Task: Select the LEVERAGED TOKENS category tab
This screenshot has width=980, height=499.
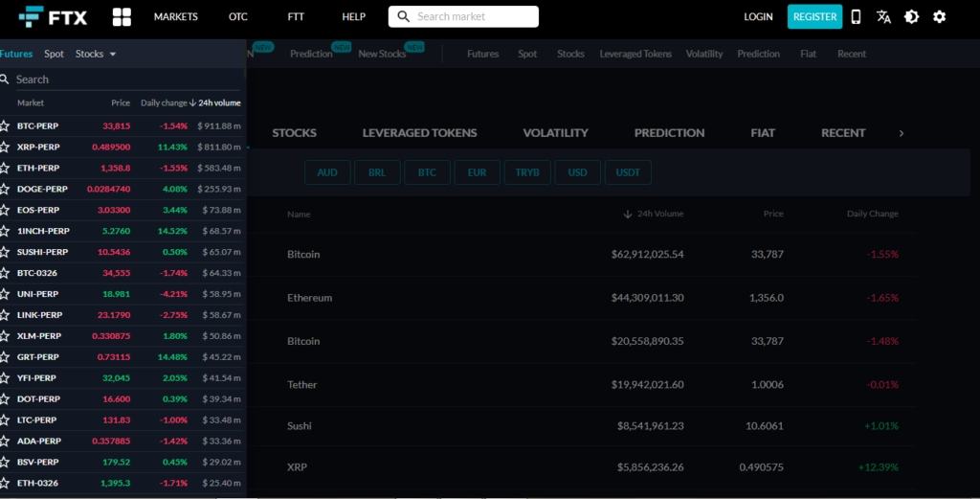Action: 419,132
